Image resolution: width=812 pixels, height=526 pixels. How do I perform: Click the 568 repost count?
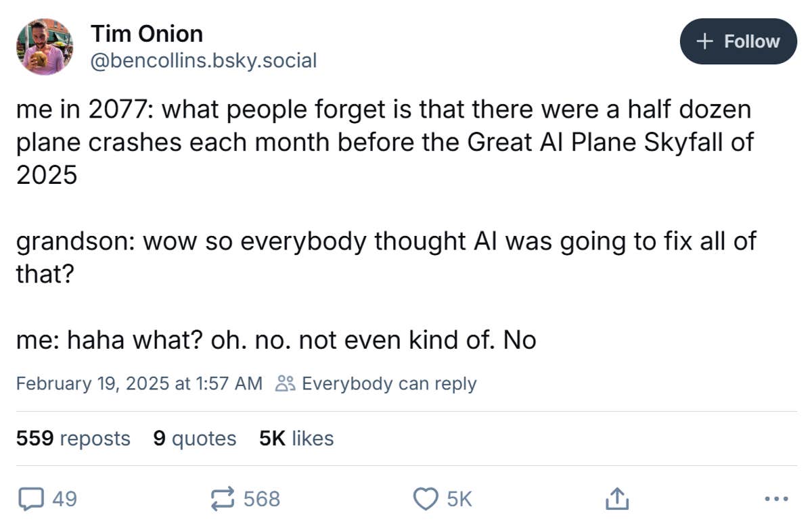click(x=262, y=500)
